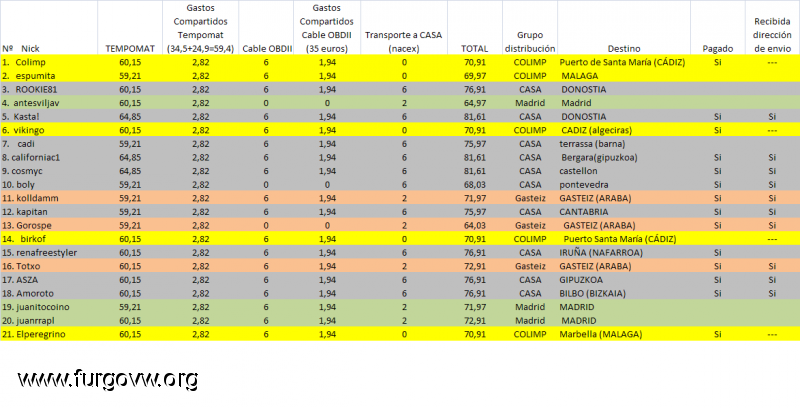Select the nick cell '18. Amoroto'
The width and height of the screenshot is (800, 408).
28,293
